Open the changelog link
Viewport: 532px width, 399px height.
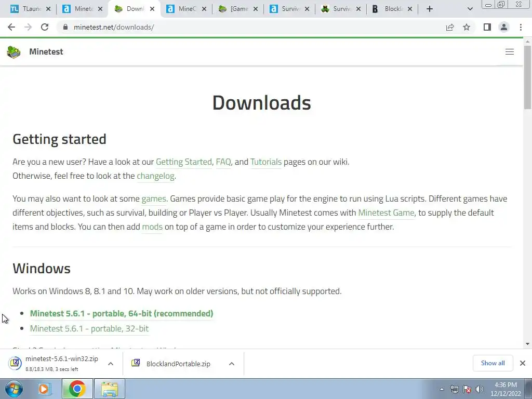[x=155, y=176]
